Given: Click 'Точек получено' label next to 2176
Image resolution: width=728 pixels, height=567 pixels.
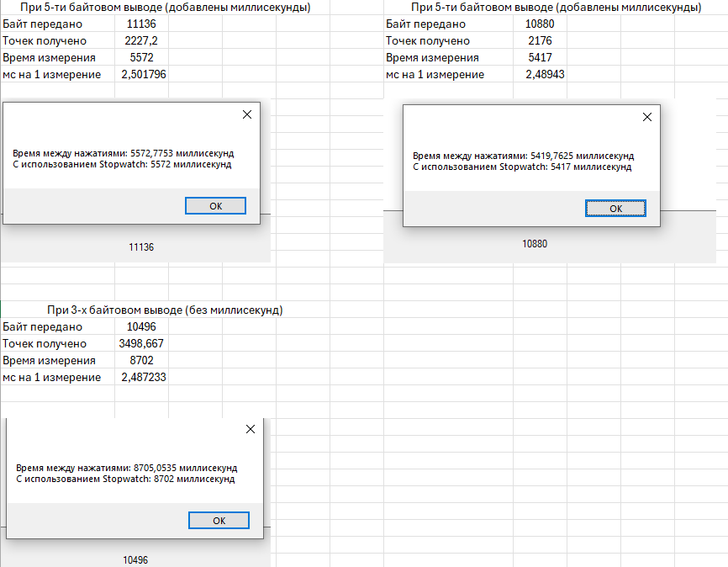Looking at the screenshot, I should [428, 40].
